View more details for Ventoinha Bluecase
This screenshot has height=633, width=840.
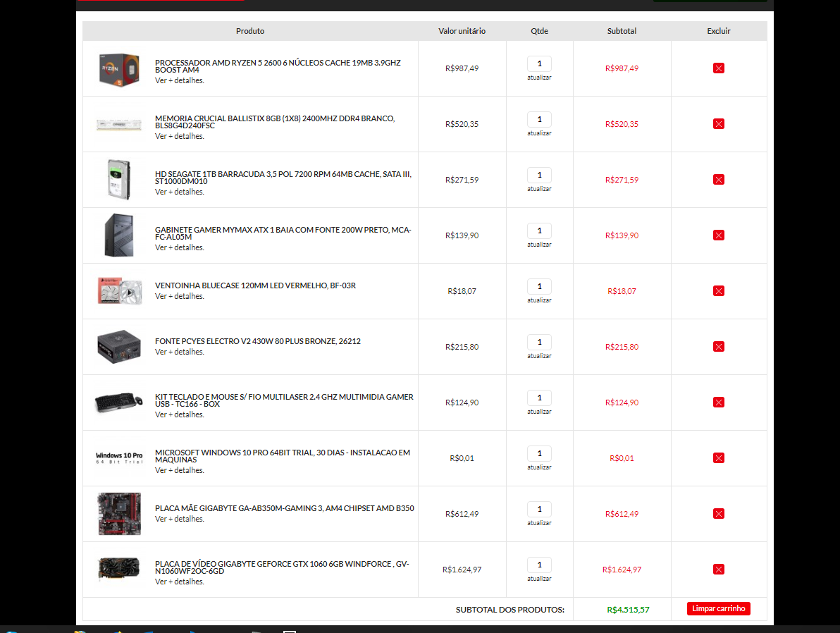180,296
